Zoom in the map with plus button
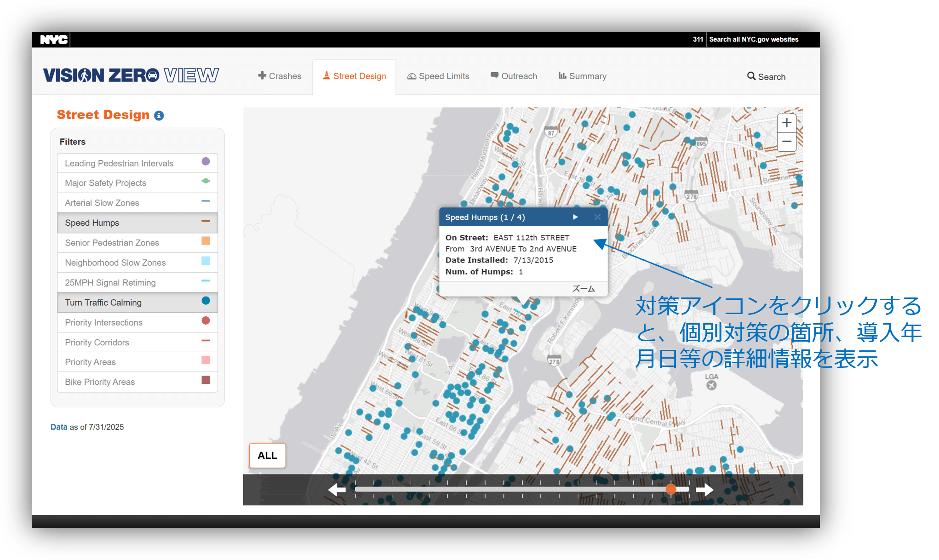The height and width of the screenshot is (560, 939). pos(786,123)
